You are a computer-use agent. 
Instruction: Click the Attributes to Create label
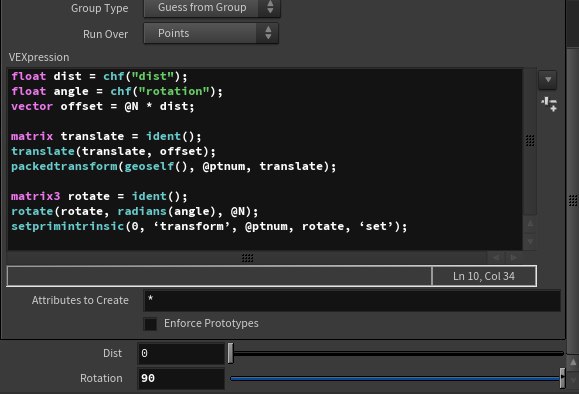(80, 300)
